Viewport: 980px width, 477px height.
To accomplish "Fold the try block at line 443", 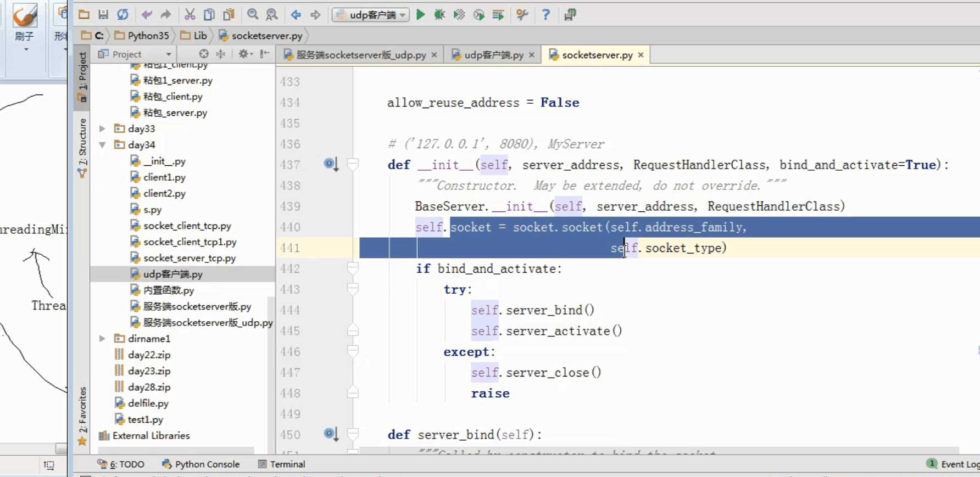I will 353,288.
